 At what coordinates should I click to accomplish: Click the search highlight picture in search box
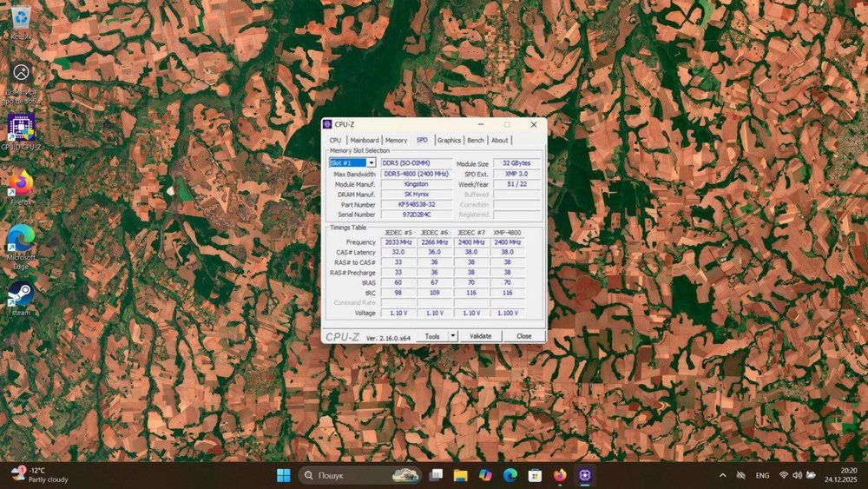pyautogui.click(x=404, y=475)
